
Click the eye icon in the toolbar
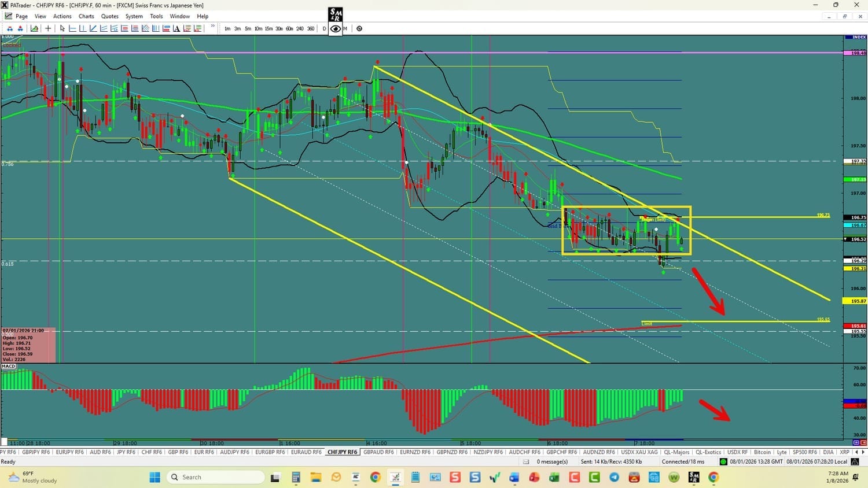(x=336, y=28)
